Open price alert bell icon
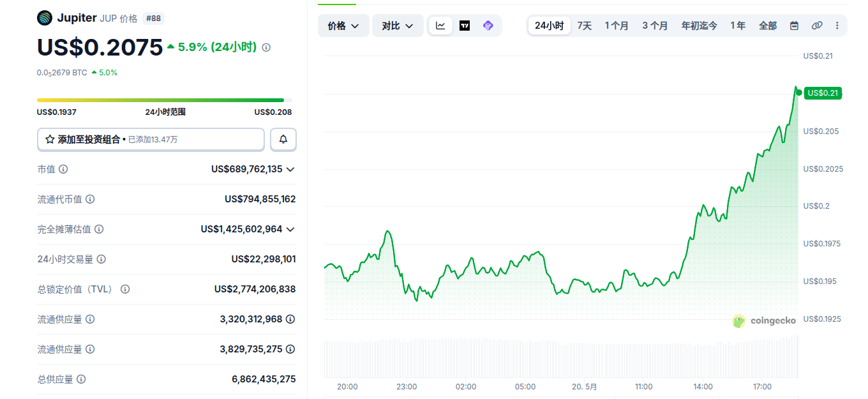Viewport: 868px width, 399px height. 283,139
